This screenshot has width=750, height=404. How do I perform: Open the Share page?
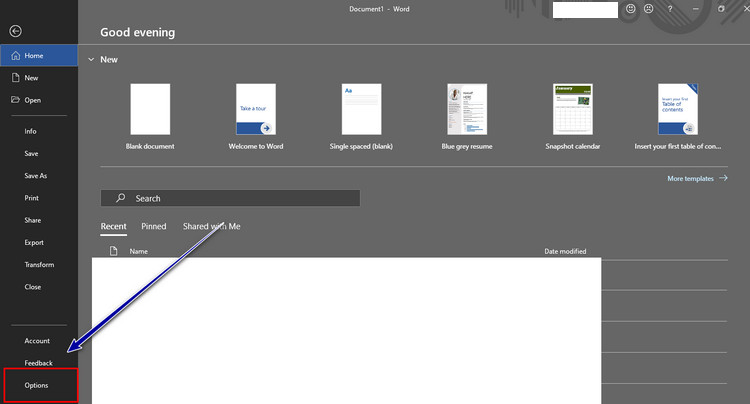(33, 220)
